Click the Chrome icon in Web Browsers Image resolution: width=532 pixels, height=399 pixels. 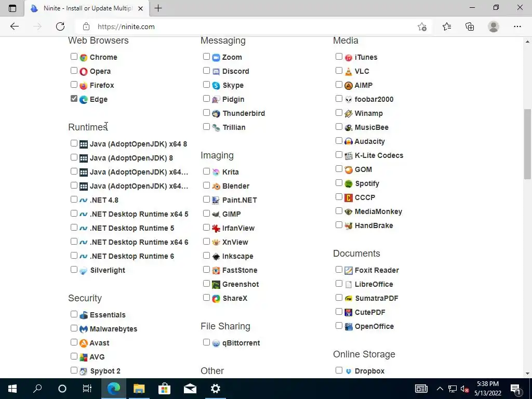[x=84, y=57]
